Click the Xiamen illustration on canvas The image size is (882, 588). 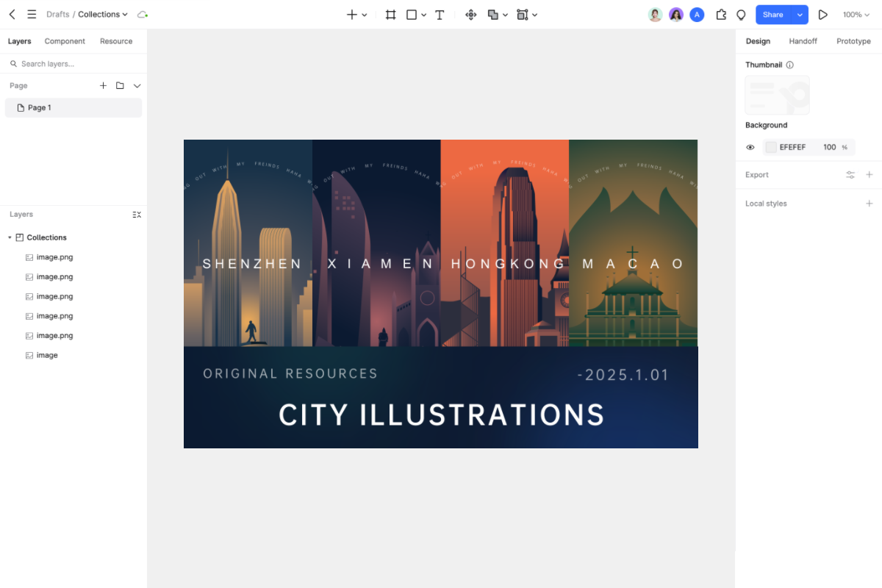376,243
